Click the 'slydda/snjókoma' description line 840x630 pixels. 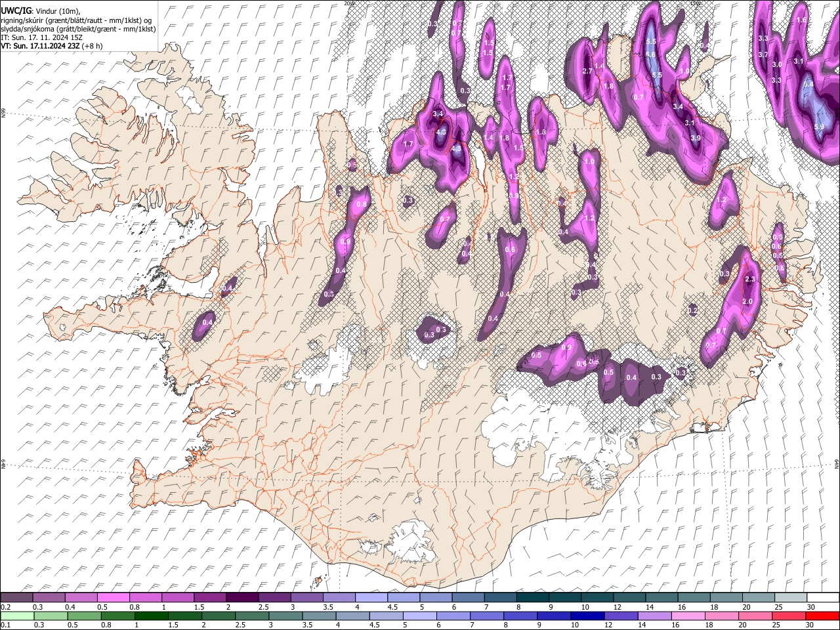tap(79, 29)
